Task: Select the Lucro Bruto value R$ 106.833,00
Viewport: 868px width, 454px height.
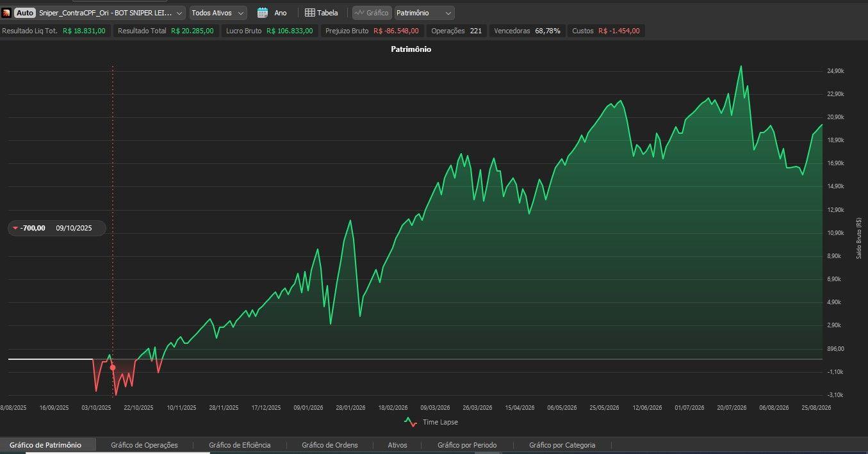Action: pos(290,31)
